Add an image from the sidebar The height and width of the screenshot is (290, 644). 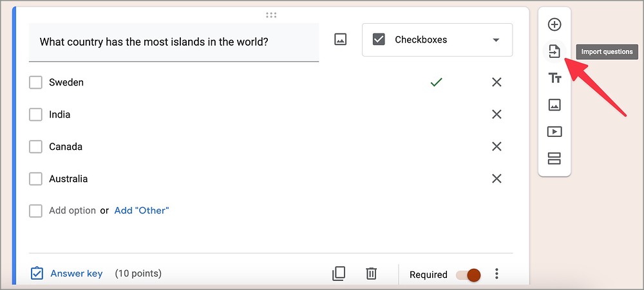click(x=554, y=105)
